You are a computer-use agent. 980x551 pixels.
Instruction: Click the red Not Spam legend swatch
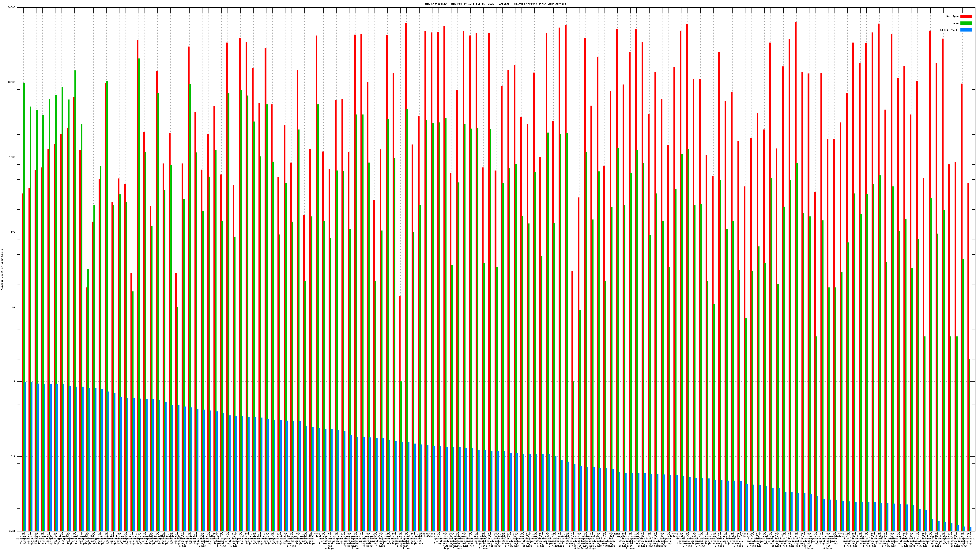pos(966,16)
